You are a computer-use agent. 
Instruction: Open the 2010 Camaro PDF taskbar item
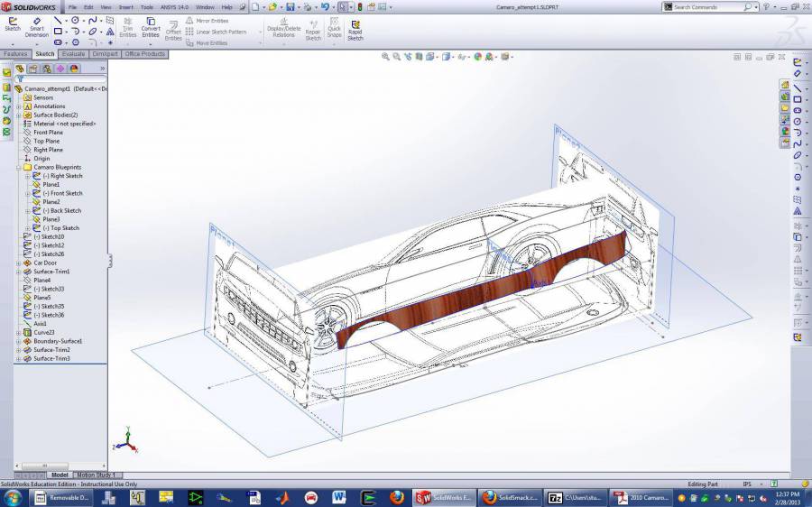click(641, 498)
